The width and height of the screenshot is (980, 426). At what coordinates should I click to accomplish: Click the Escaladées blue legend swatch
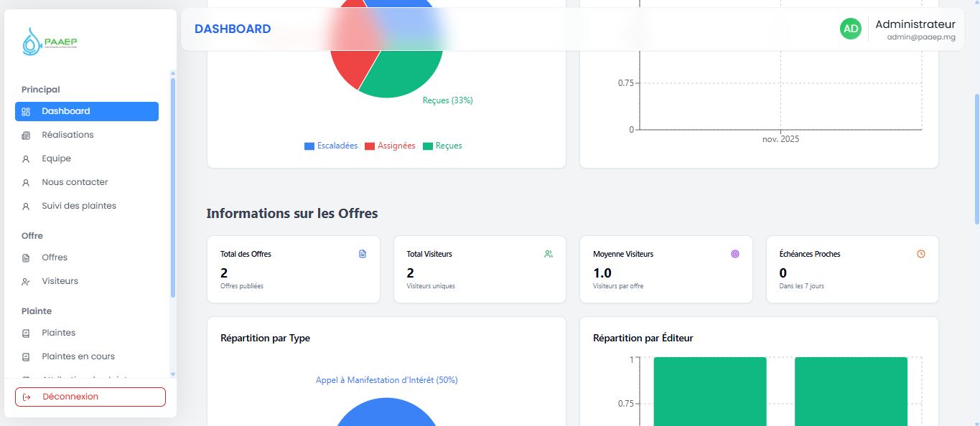(309, 146)
